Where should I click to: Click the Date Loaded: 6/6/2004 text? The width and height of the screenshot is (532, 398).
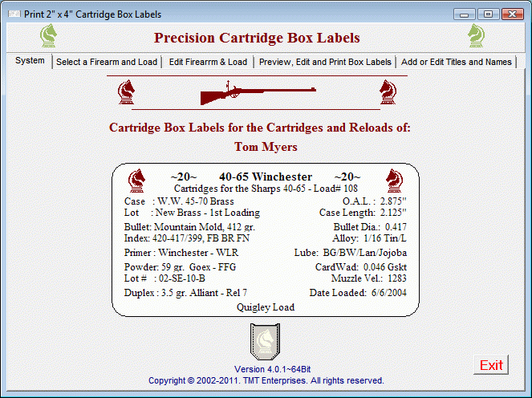click(x=358, y=293)
